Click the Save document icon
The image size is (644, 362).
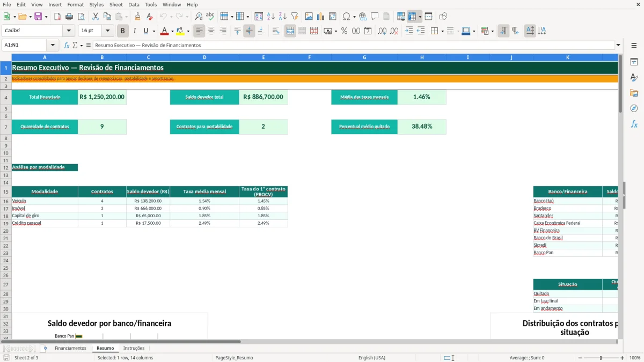[38, 17]
